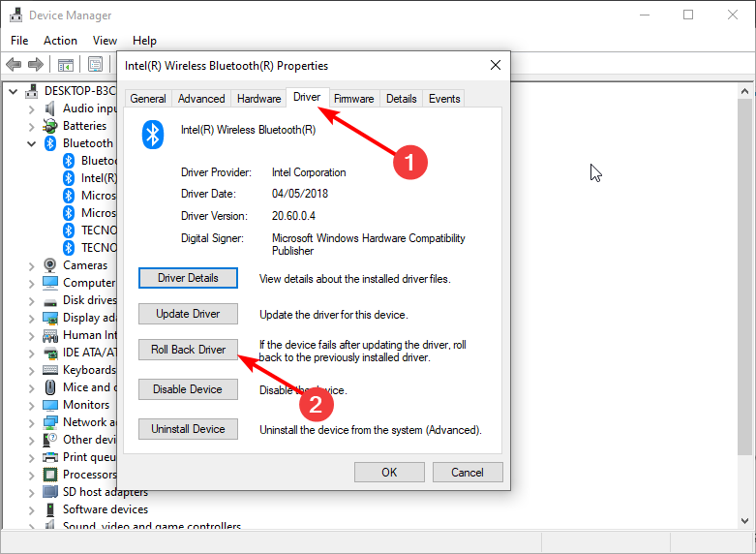Collapse the DESKTOP-B3C root node

point(13,91)
